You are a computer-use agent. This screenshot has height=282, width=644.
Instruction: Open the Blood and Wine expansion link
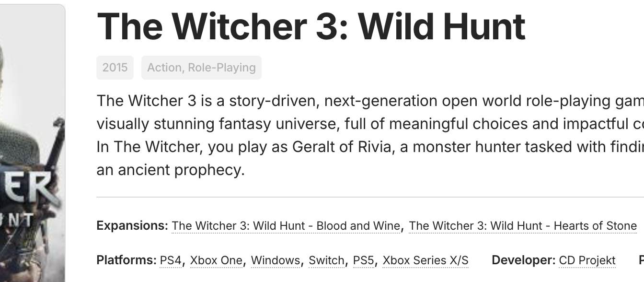[x=286, y=226]
